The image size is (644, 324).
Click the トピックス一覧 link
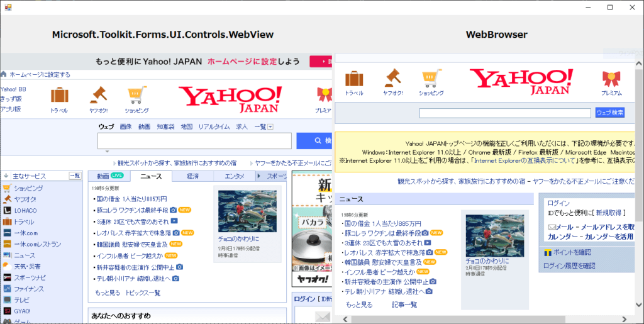pos(143,293)
